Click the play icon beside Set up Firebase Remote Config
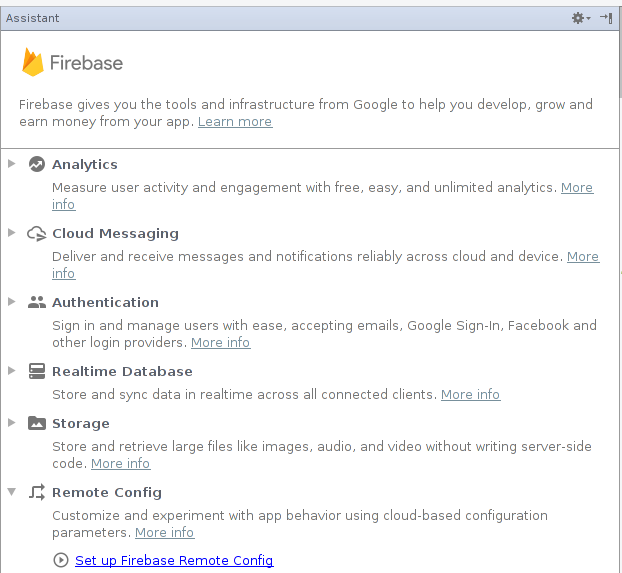 coord(61,560)
